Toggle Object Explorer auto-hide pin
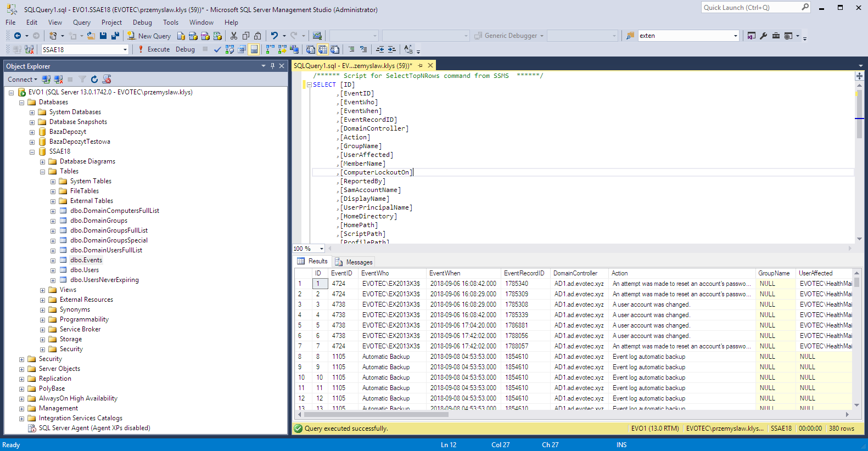 point(272,66)
